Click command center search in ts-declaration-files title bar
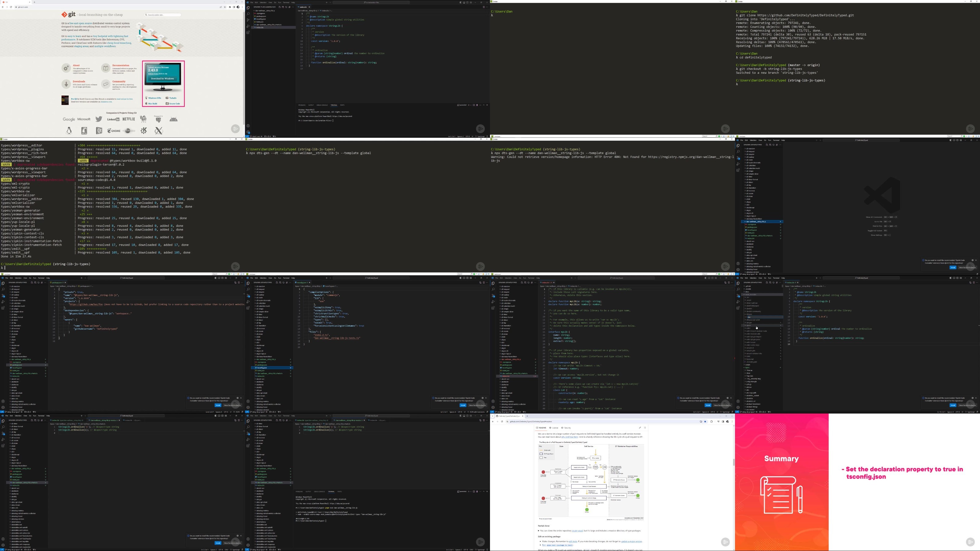Viewport: 980px width, 551px height. pyautogui.click(x=372, y=2)
